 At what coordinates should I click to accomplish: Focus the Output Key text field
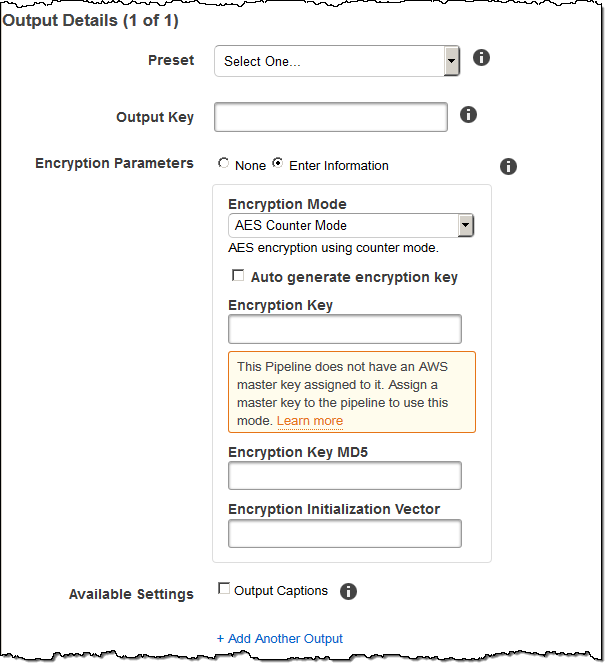coord(331,117)
